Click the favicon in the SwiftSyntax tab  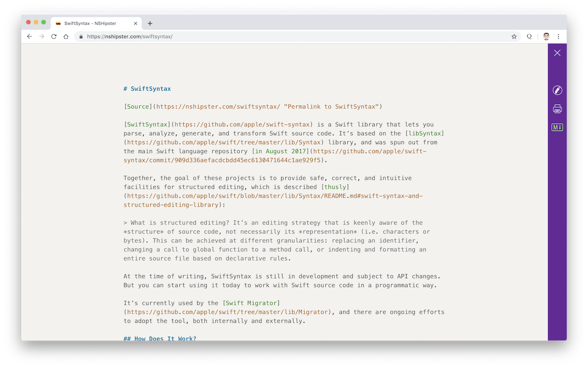58,23
